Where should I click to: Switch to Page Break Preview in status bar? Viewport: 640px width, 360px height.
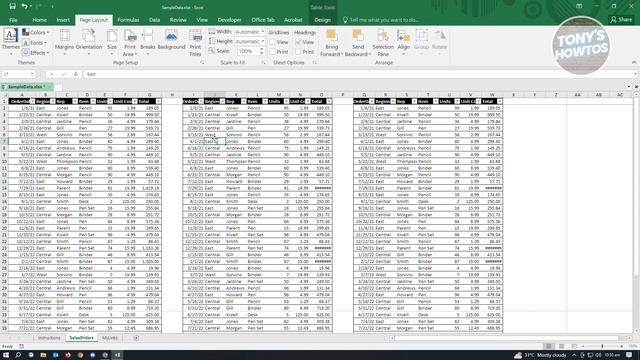point(574,346)
